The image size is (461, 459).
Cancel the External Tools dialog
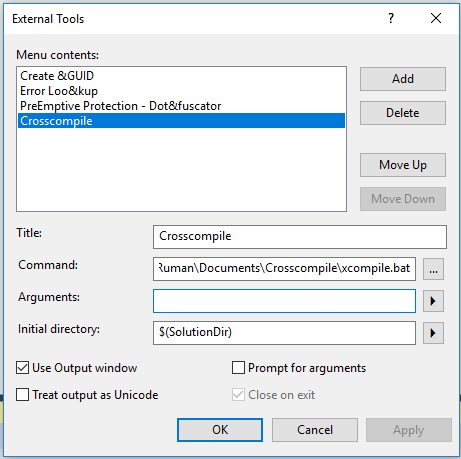tap(315, 430)
